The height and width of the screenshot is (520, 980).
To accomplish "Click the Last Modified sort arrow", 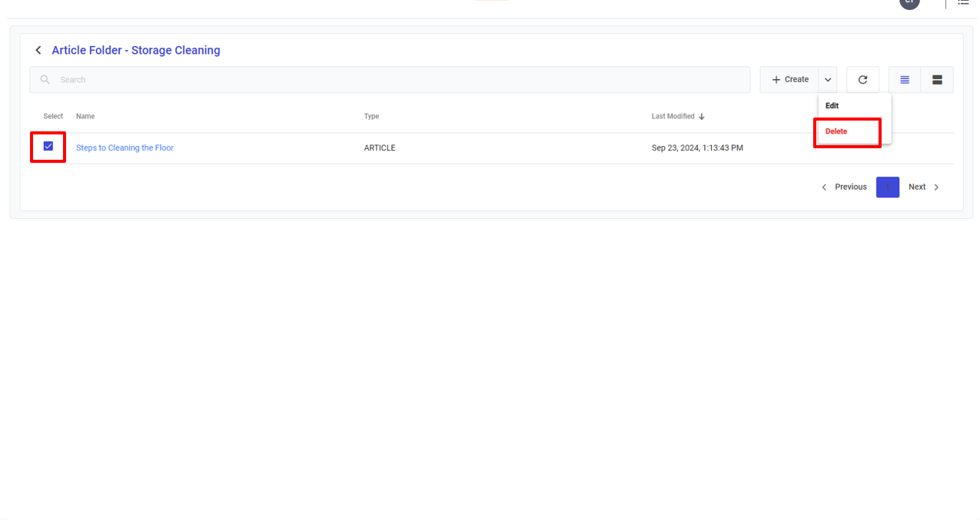I will coord(702,117).
